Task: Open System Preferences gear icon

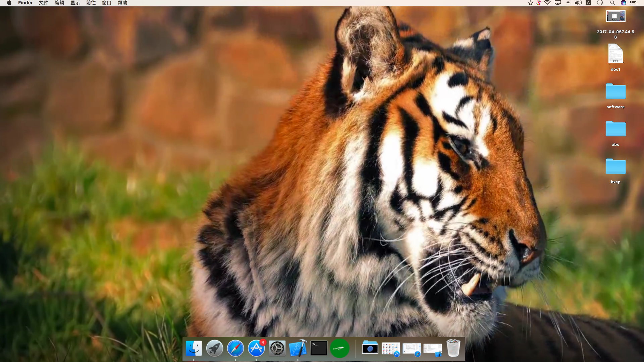Action: click(x=277, y=348)
